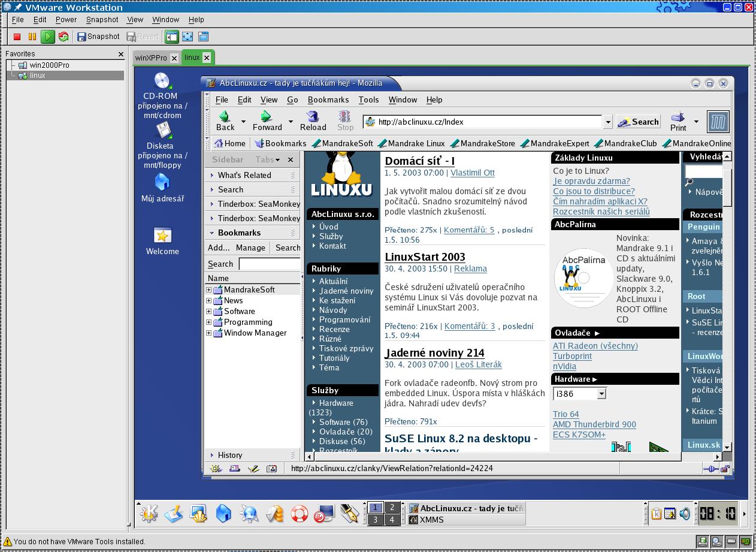Take a VM snapshot
The width and height of the screenshot is (756, 552).
[98, 37]
